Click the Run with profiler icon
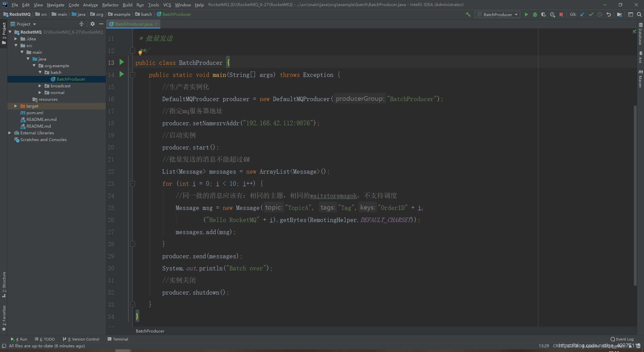This screenshot has height=352, width=644. click(552, 14)
